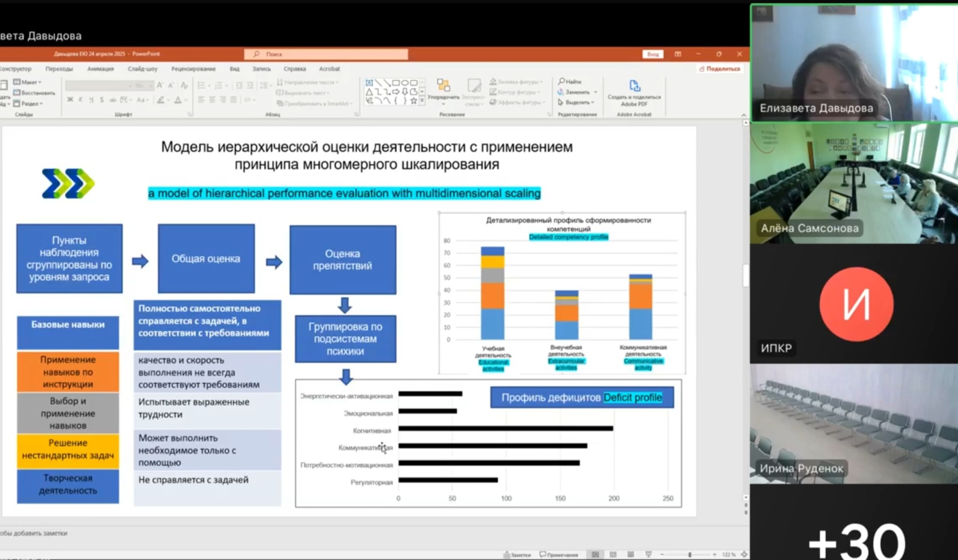Start slideshow from status bar icon
The height and width of the screenshot is (560, 958).
648,554
